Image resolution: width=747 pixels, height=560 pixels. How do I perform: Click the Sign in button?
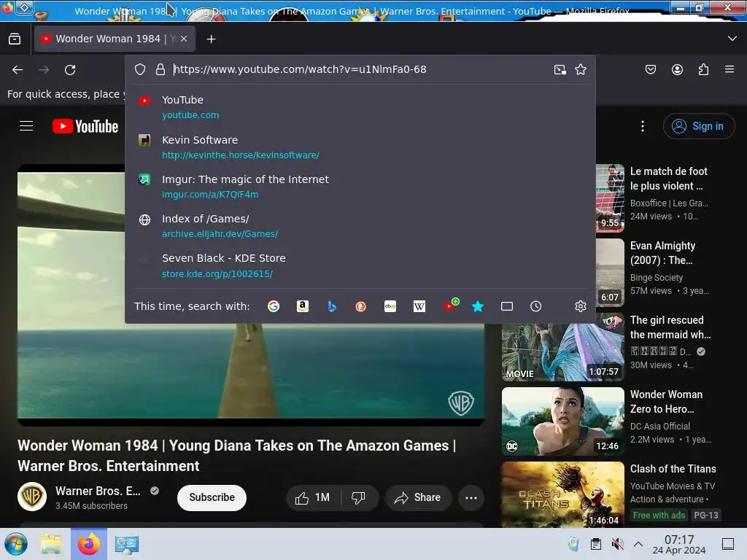click(698, 126)
